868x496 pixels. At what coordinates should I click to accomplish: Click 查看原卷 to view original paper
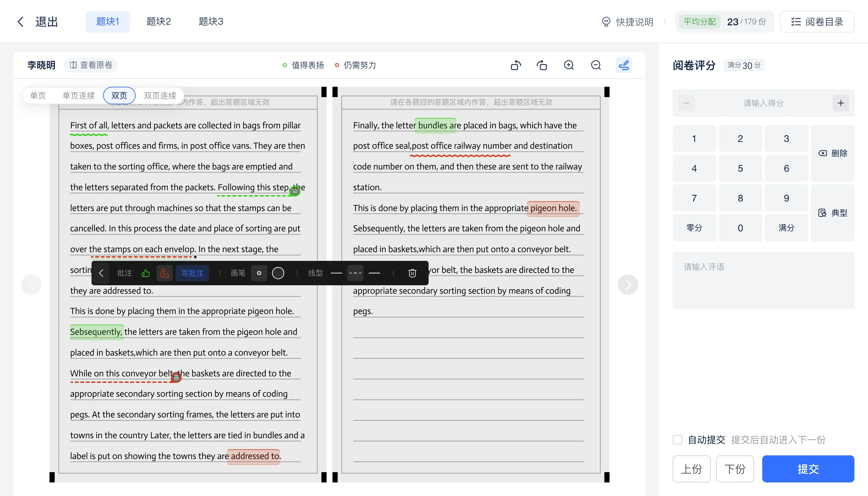[x=91, y=65]
